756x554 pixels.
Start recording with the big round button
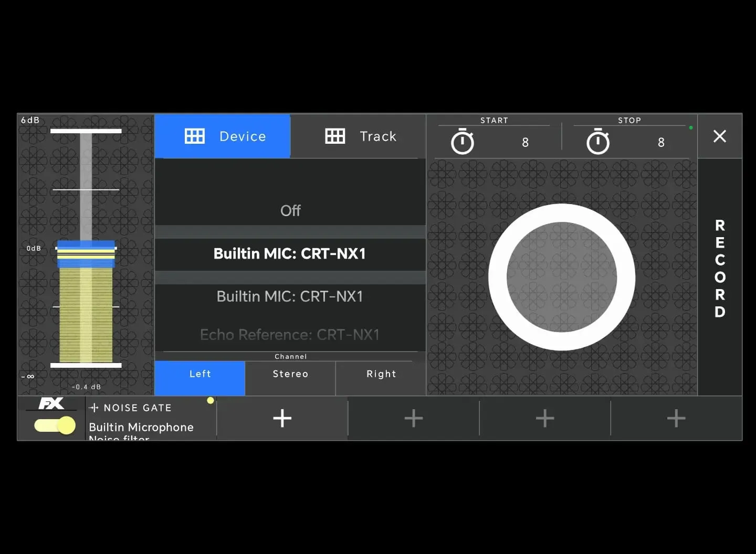tap(562, 277)
